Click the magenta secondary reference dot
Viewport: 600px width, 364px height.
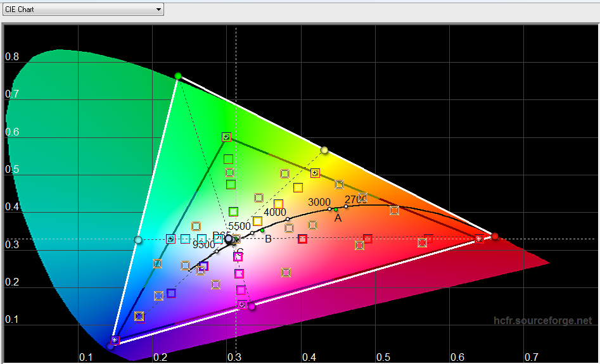(252, 306)
